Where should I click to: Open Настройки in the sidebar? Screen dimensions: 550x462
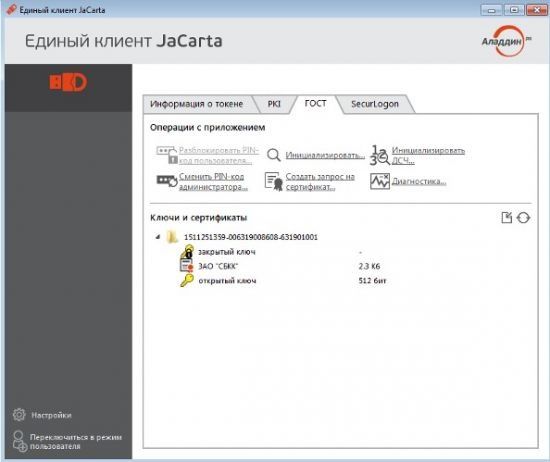click(51, 415)
